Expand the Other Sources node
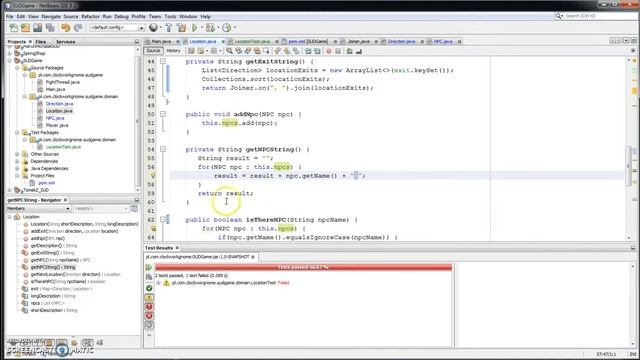Viewport: 640px width, 360px height. click(17, 154)
